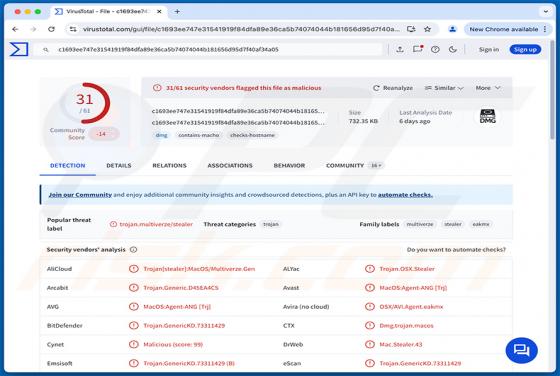The image size is (560, 376).
Task: Expand the Community tab count dropdown
Action: [x=376, y=166]
